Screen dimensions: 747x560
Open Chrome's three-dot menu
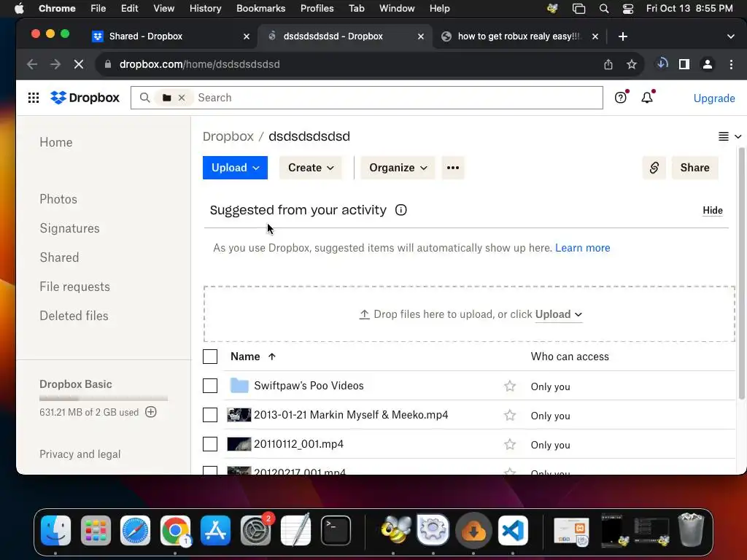(731, 64)
